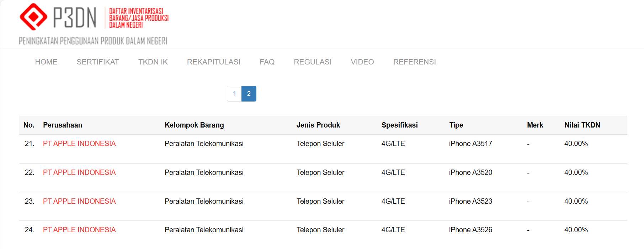The height and width of the screenshot is (249, 644).
Task: Select the iPhone A3526 cell
Action: [470, 230]
